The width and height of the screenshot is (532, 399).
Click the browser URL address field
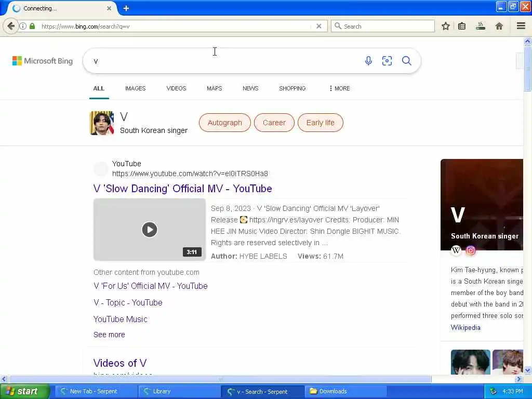[175, 26]
